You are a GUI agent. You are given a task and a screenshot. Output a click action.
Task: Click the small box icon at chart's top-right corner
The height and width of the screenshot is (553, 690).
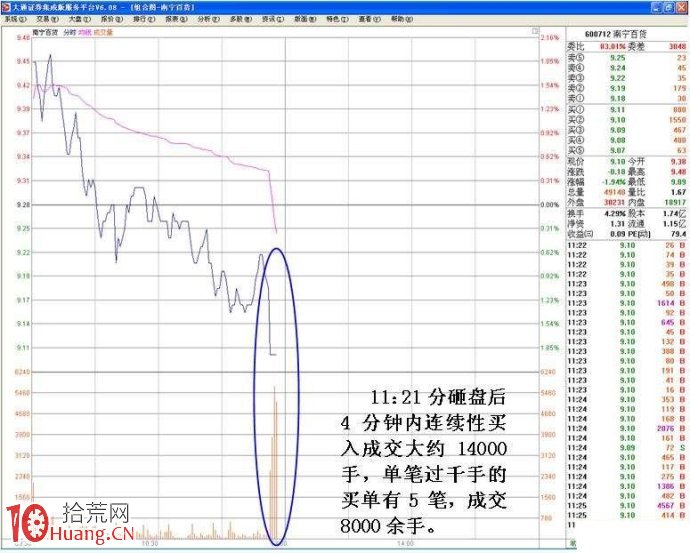tap(535, 31)
